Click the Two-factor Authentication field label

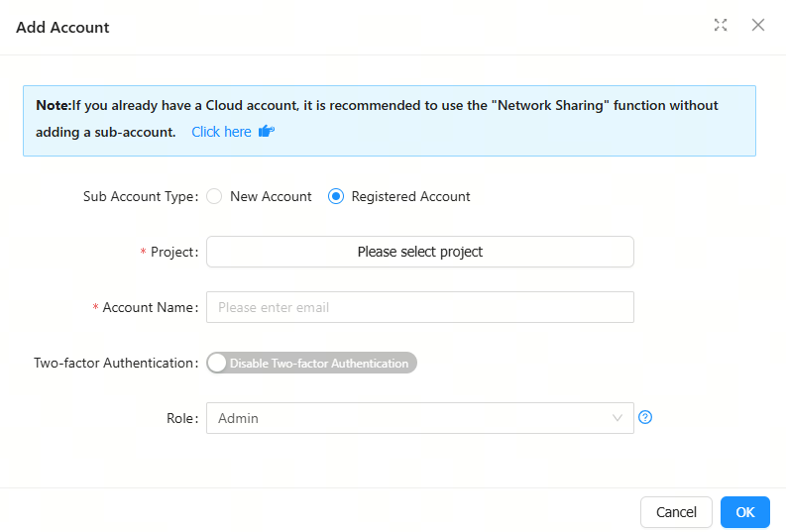115,363
